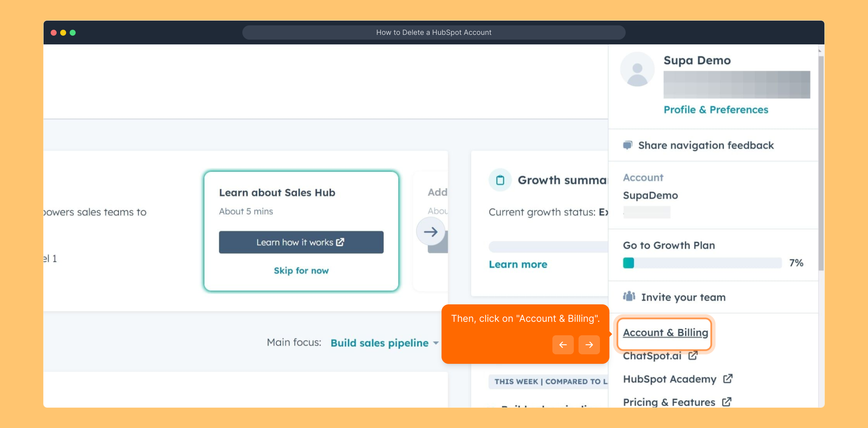
Task: Open ChatSpot.ai external link icon
Action: (693, 355)
